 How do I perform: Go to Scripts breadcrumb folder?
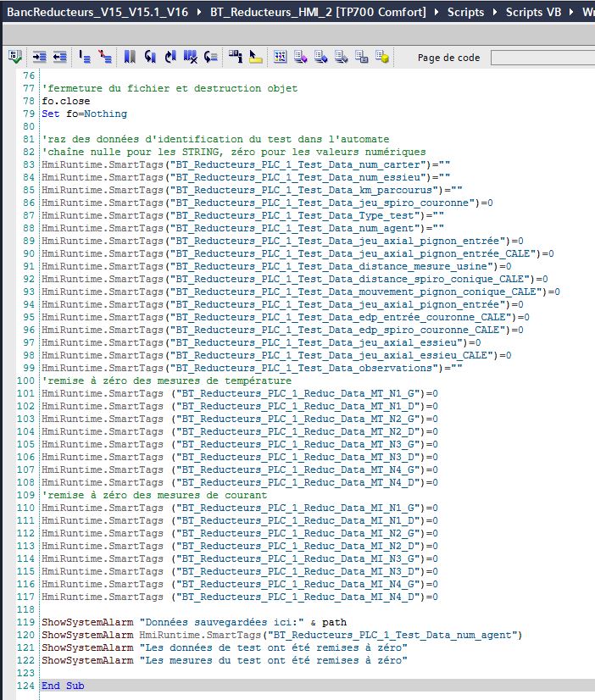click(465, 13)
